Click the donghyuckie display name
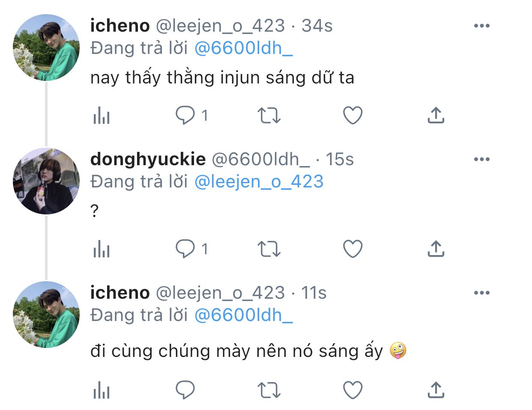This screenshot has height=410, width=532. [x=148, y=160]
